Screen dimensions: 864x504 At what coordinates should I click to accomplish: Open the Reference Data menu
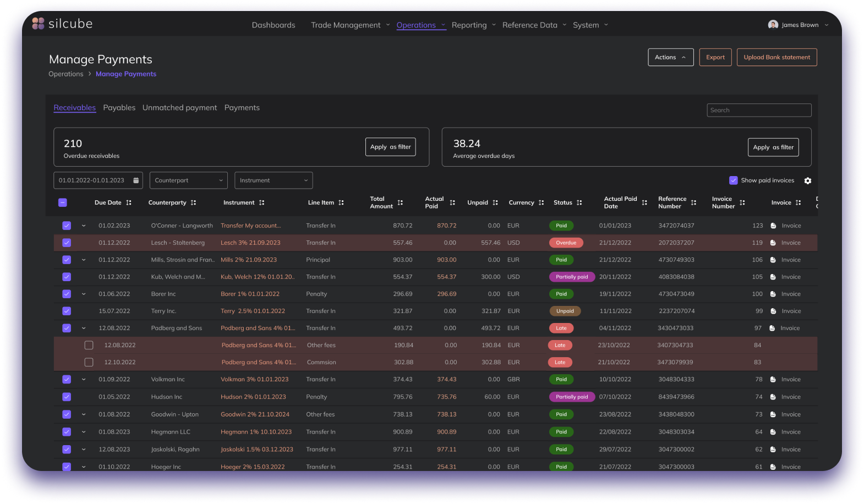click(534, 25)
